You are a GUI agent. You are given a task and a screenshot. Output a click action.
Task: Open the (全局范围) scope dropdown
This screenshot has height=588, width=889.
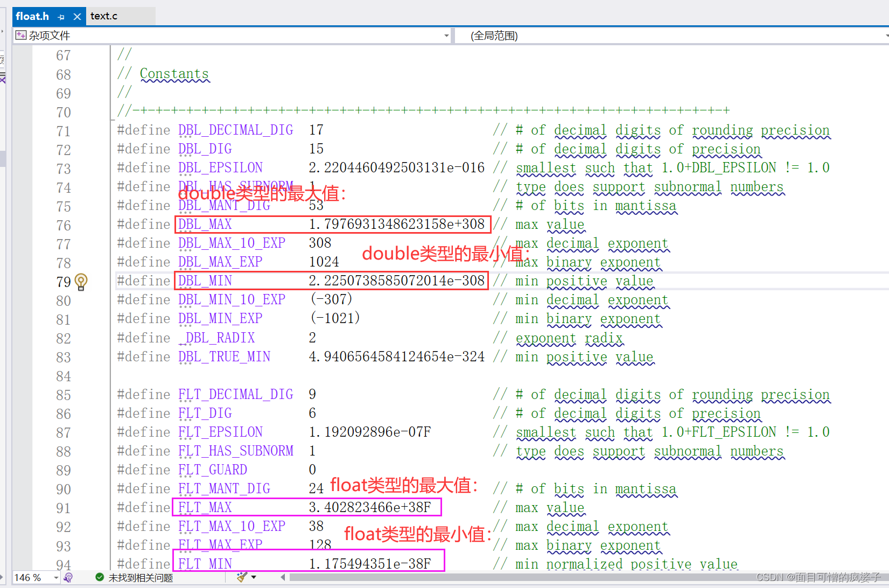click(886, 36)
